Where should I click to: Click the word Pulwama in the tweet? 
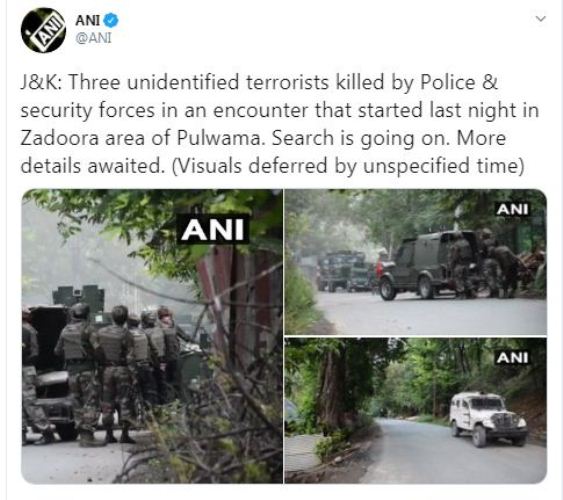pos(219,138)
